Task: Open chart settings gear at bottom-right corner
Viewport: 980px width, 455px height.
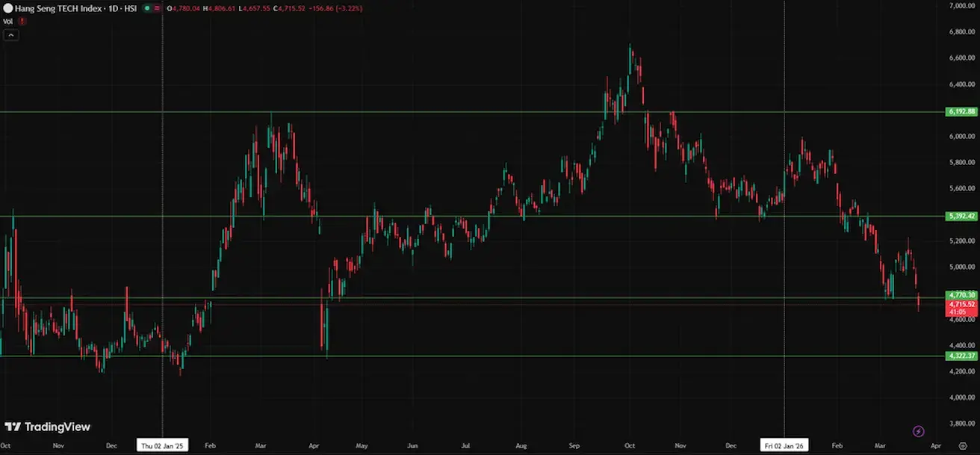Action: [x=963, y=445]
